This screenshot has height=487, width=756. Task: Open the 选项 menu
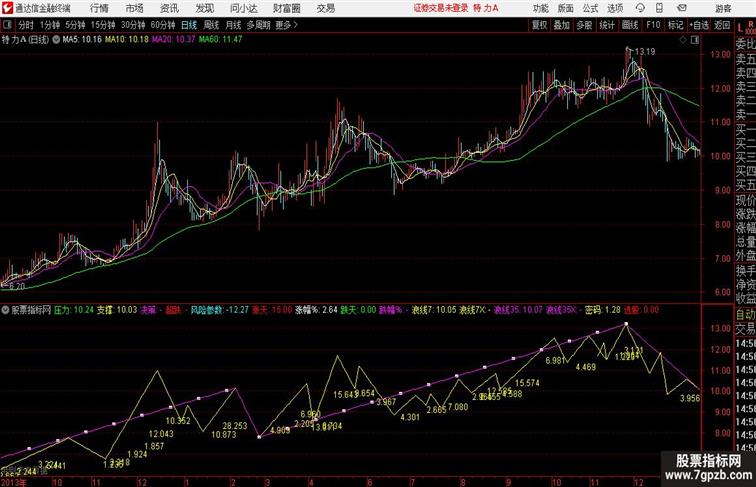615,8
